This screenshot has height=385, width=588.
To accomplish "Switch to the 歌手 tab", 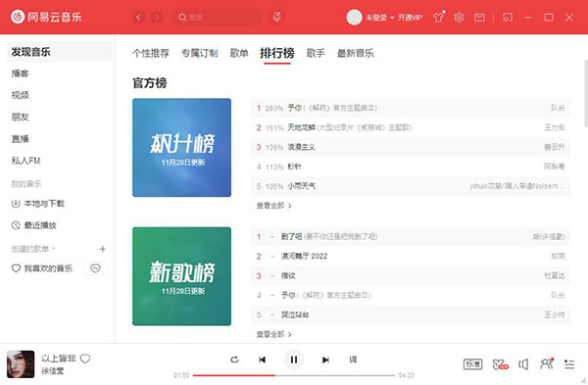I will click(x=316, y=53).
